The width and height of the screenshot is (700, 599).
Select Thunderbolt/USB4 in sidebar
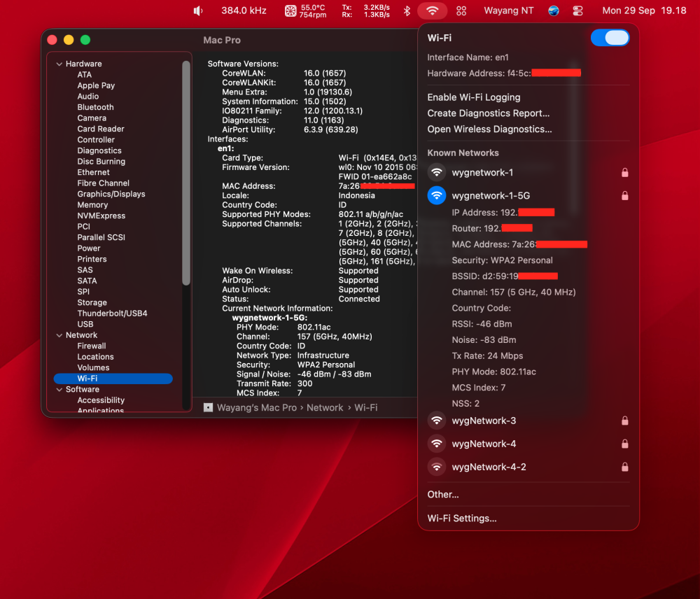coord(112,313)
